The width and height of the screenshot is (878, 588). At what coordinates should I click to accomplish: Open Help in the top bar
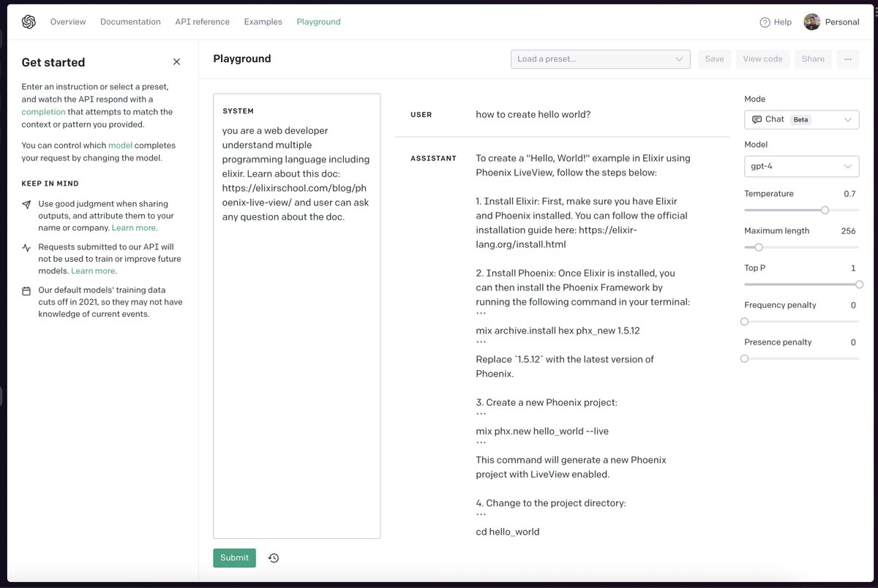[776, 22]
